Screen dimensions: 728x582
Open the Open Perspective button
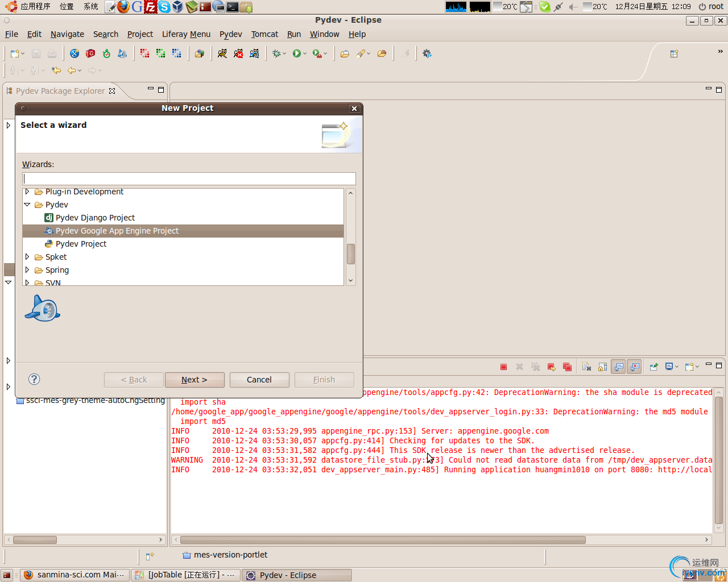[674, 53]
